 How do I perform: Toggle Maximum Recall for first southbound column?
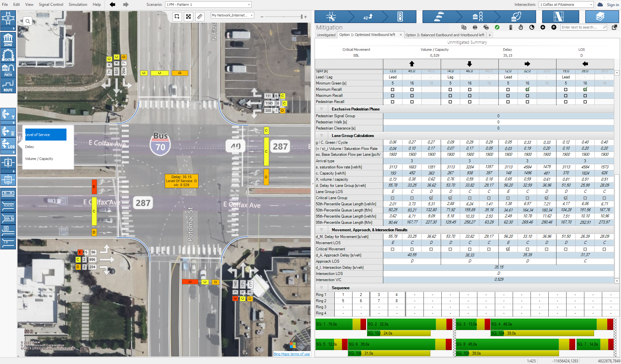tap(450, 96)
